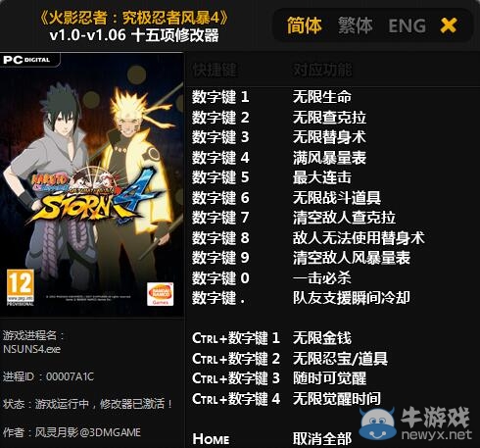The height and width of the screenshot is (448, 480).
Task: Click the 牛游戏 cow mascot logo
Action: click(x=378, y=424)
